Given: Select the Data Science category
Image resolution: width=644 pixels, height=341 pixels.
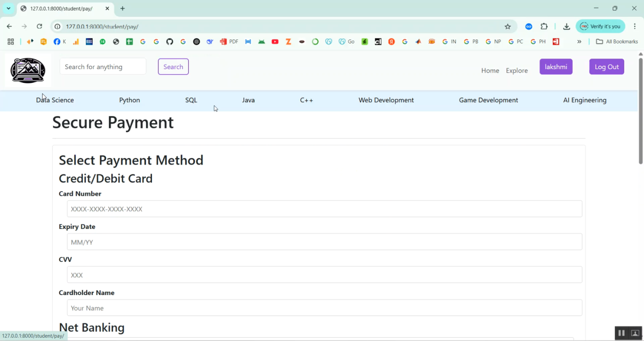Looking at the screenshot, I should tap(55, 100).
